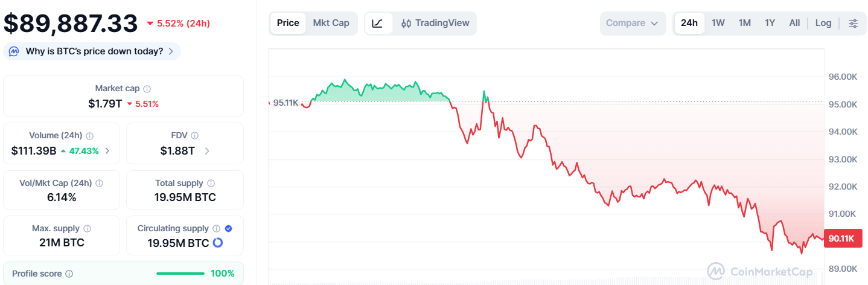
Task: Click Market cap info icon
Action: [147, 89]
